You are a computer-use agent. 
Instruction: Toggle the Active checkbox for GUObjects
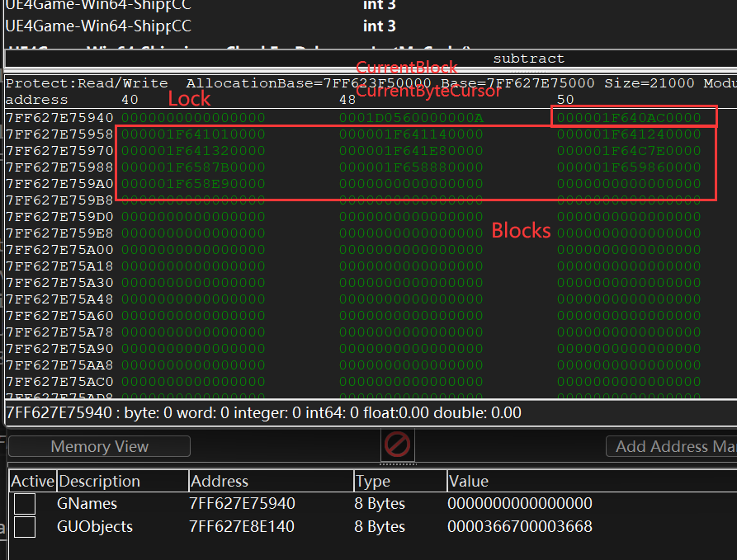tap(25, 526)
